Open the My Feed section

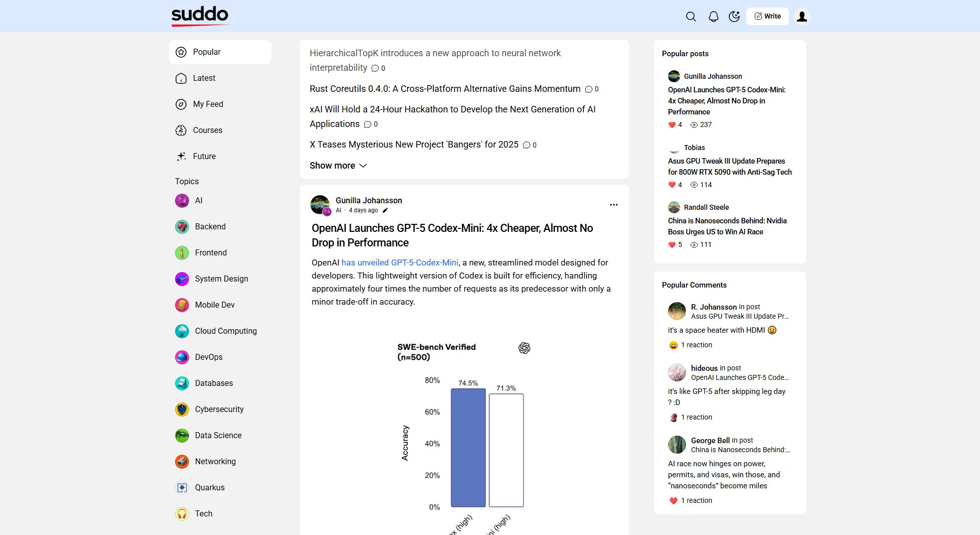click(x=207, y=104)
